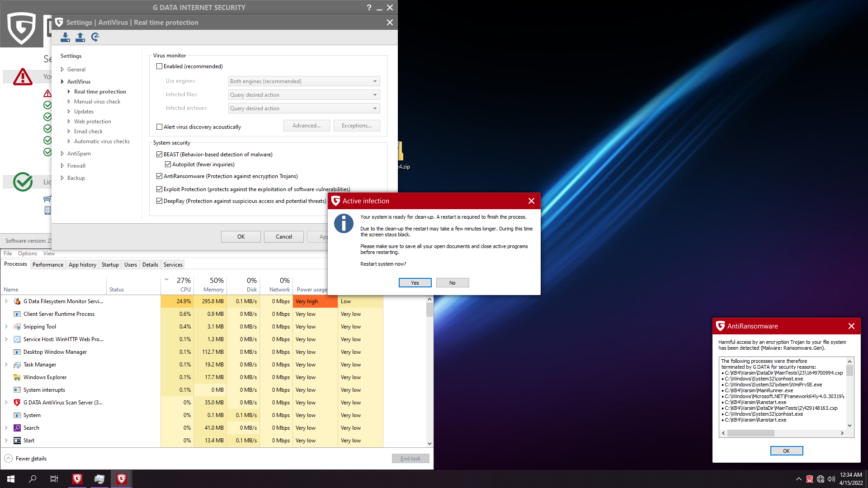Expand the AntiSpam settings node

tap(62, 154)
